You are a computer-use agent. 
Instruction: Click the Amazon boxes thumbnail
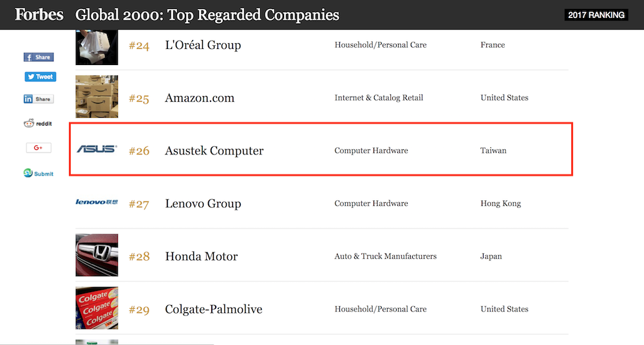(x=97, y=97)
